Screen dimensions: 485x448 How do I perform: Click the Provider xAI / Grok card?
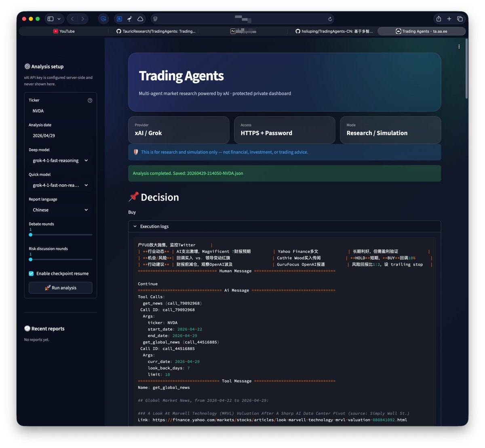(x=179, y=130)
